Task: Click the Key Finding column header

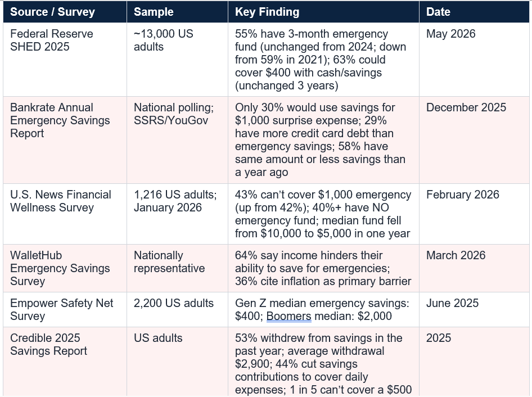Action: (x=324, y=12)
